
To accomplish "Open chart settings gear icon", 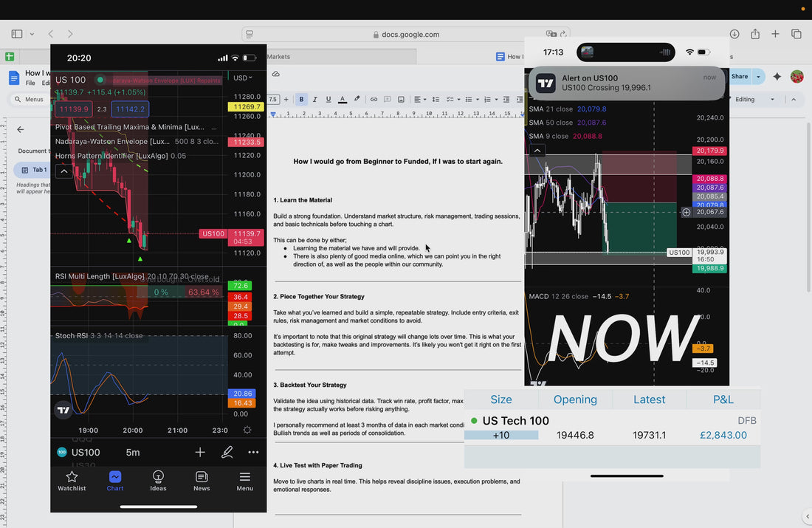I will pos(247,430).
